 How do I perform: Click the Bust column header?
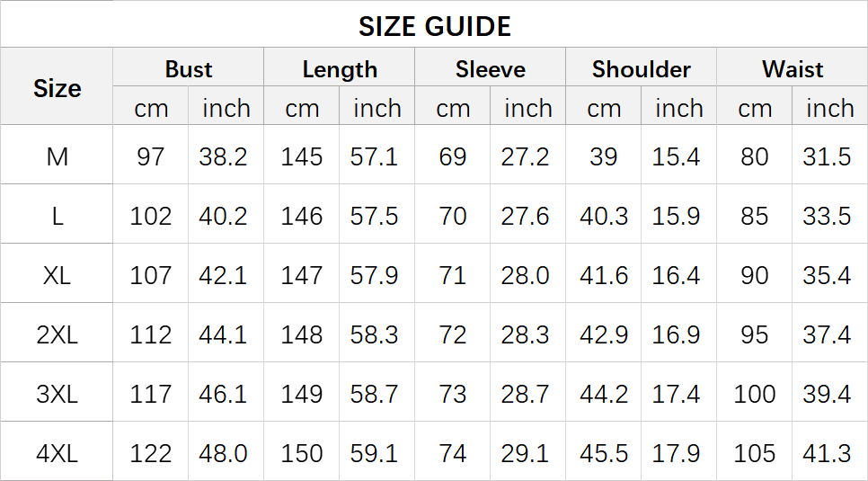point(188,69)
